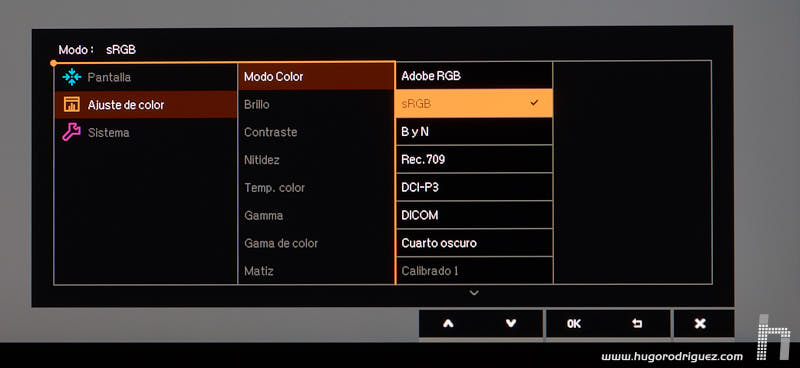Choose the DCI-P3 color mode
Viewport: 800px width, 368px height.
pos(474,187)
